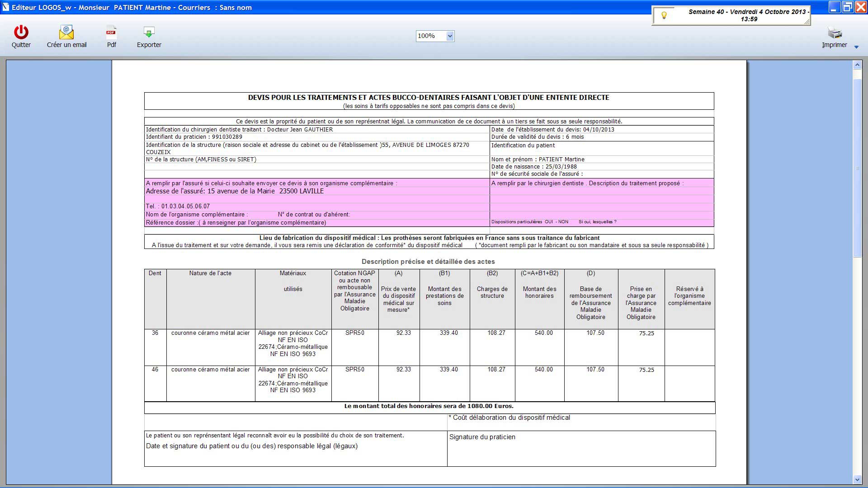
Task: Expand the Imprimer options arrow
Action: pyautogui.click(x=856, y=47)
